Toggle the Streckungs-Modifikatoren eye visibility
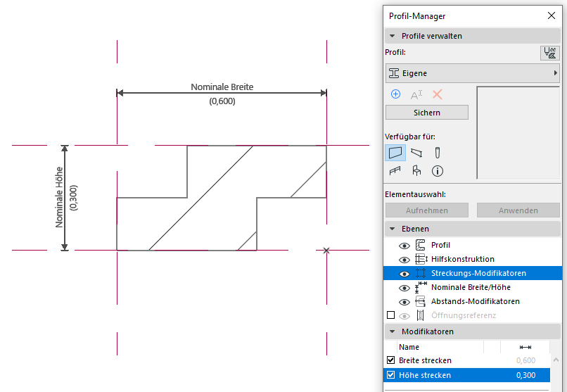The image size is (567, 392). coord(404,274)
